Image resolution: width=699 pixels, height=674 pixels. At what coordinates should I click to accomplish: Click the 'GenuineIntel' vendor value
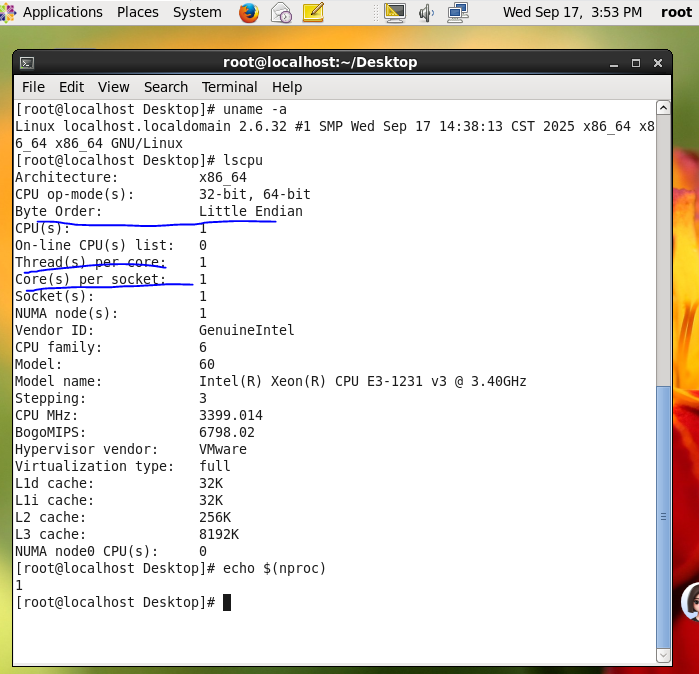click(x=247, y=330)
